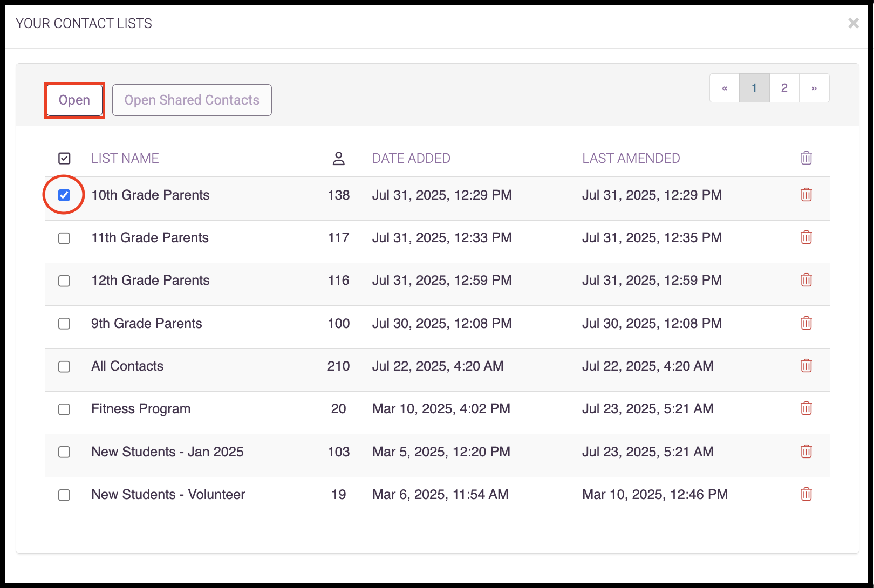
Task: Go to page 2 of lists
Action: click(x=784, y=88)
